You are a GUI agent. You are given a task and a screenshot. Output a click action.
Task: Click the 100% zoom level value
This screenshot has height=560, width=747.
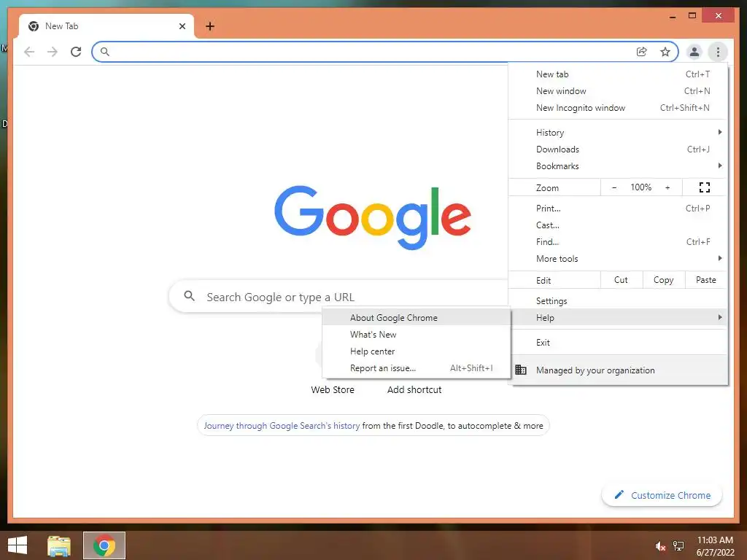pos(640,187)
